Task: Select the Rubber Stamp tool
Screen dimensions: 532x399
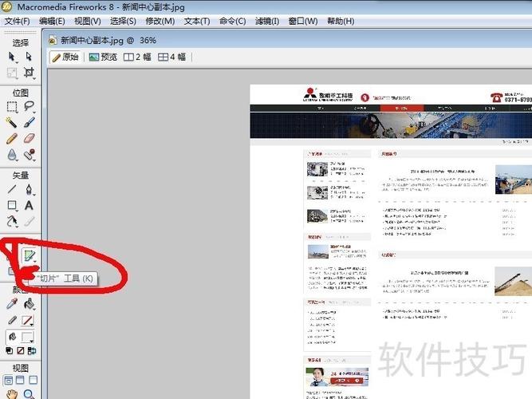Action: 30,155
